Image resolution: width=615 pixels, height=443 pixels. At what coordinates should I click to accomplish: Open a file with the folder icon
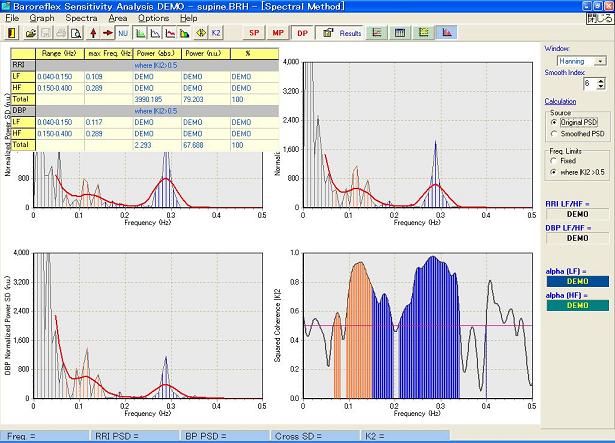[31, 33]
